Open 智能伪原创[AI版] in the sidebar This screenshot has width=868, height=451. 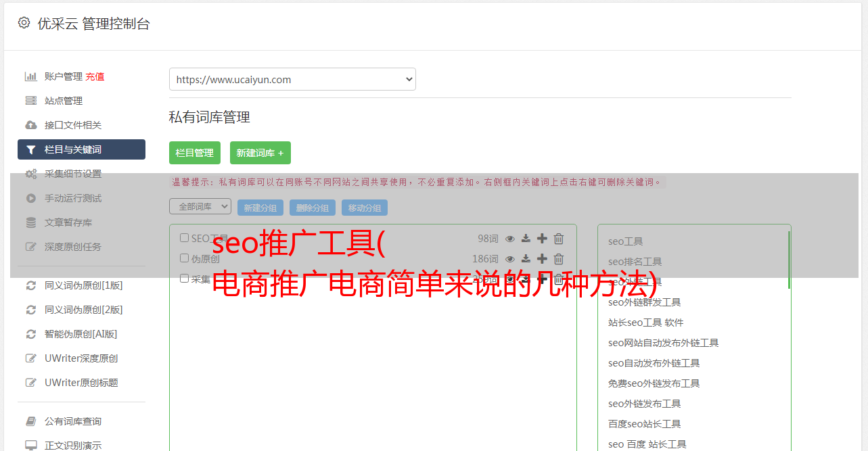coord(81,334)
